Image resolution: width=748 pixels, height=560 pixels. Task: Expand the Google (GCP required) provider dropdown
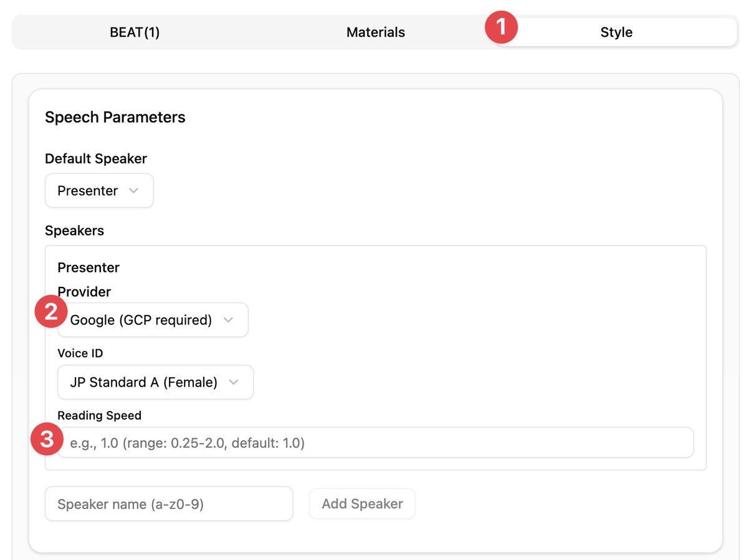pos(153,320)
